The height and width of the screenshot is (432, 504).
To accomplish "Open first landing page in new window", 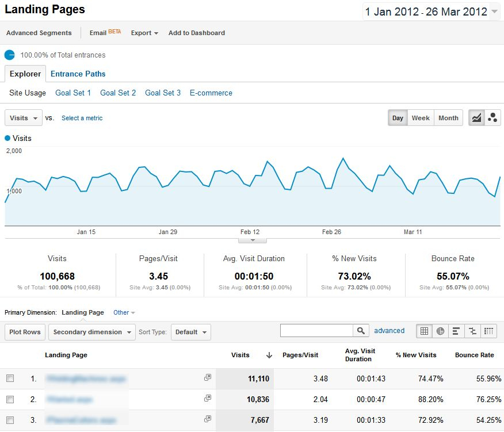I will pyautogui.click(x=208, y=378).
